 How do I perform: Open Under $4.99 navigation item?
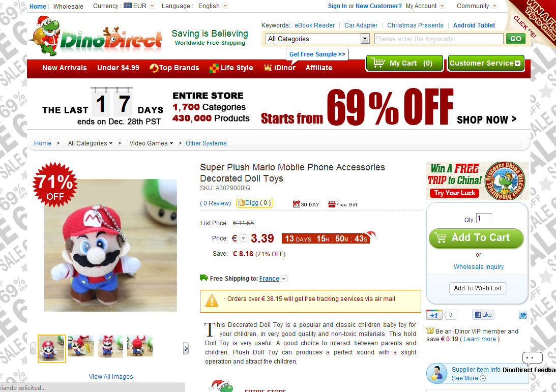pos(118,68)
